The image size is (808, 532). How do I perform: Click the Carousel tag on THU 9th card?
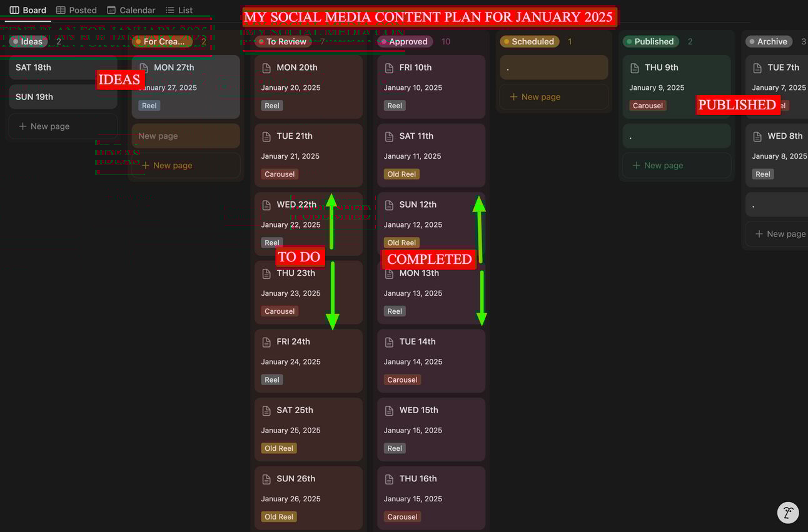point(648,106)
